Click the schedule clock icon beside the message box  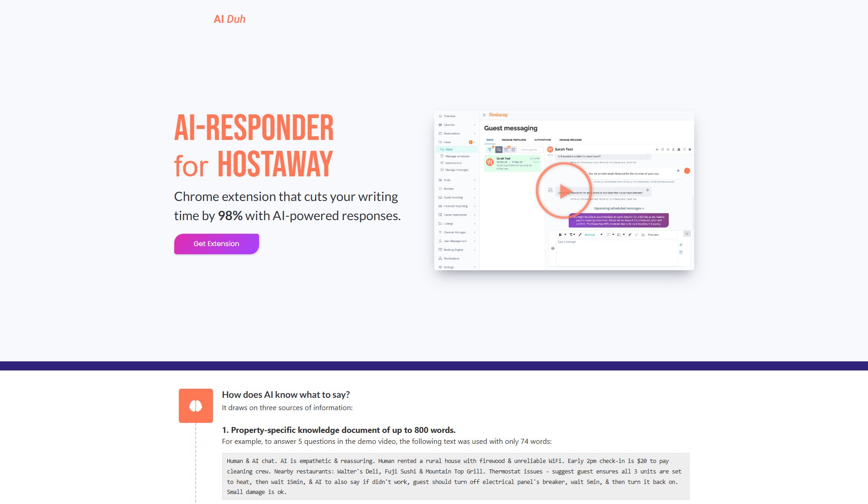681,252
